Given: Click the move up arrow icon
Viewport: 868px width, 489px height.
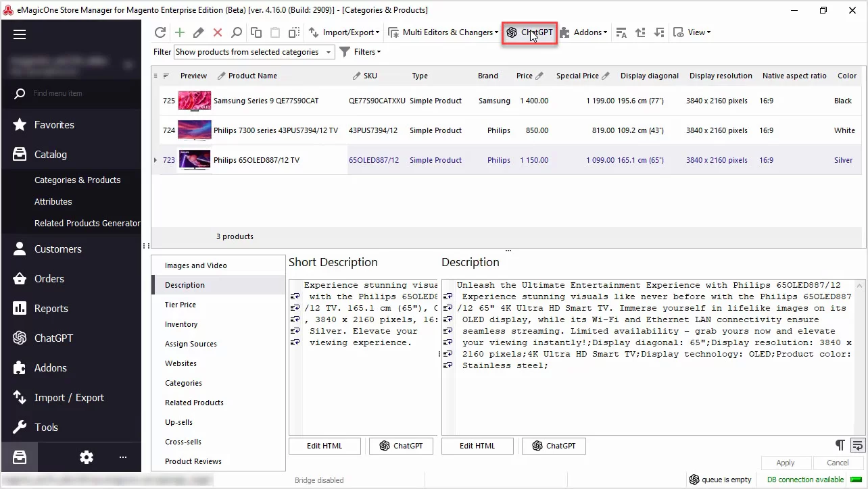Looking at the screenshot, I should [640, 32].
